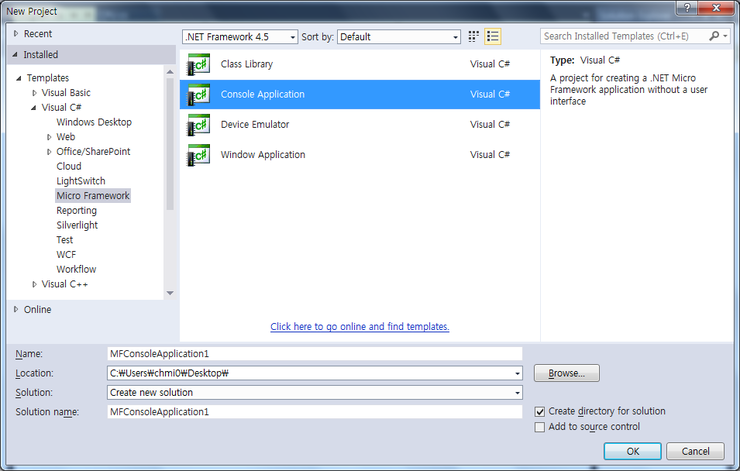Collapse the Visual C# node

pos(34,108)
